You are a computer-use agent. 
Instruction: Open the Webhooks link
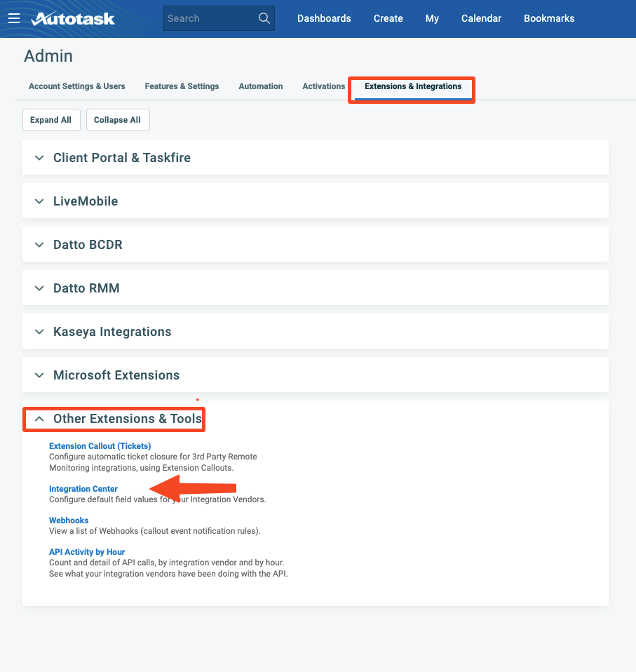click(x=69, y=520)
